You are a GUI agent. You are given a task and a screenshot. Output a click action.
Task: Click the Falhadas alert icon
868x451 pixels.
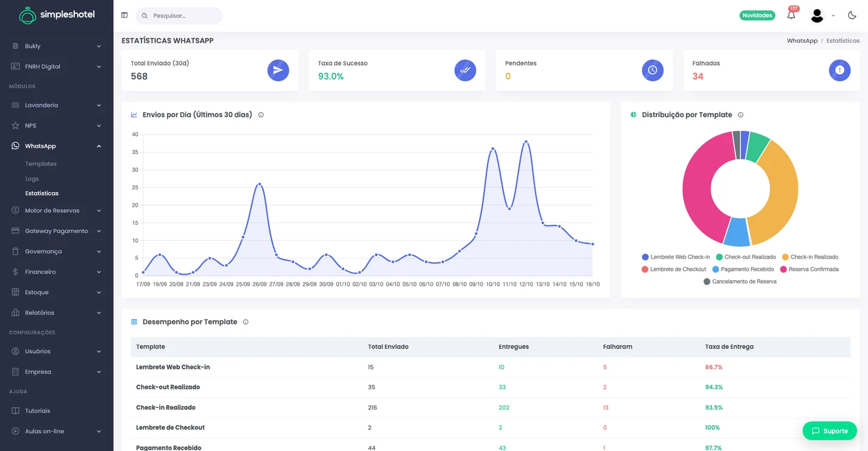coord(840,70)
